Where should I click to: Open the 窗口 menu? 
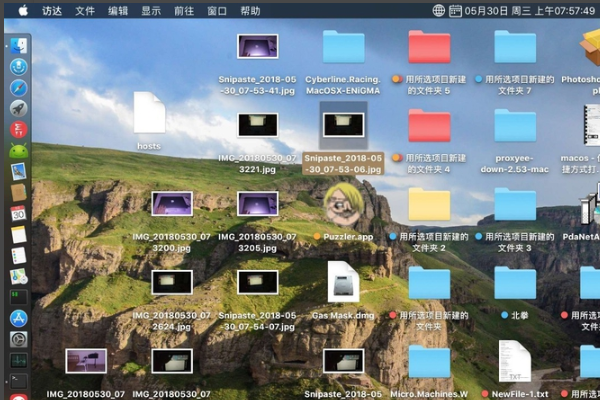(217, 11)
